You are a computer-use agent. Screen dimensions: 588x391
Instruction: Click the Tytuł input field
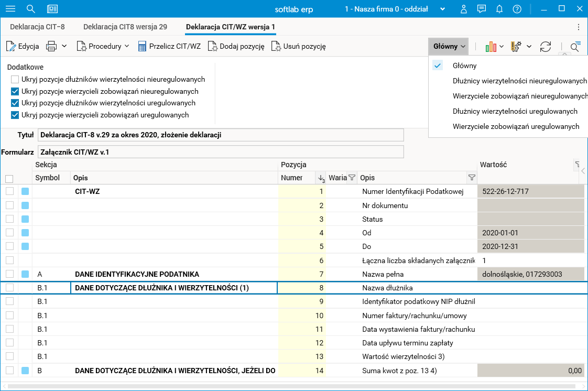221,135
